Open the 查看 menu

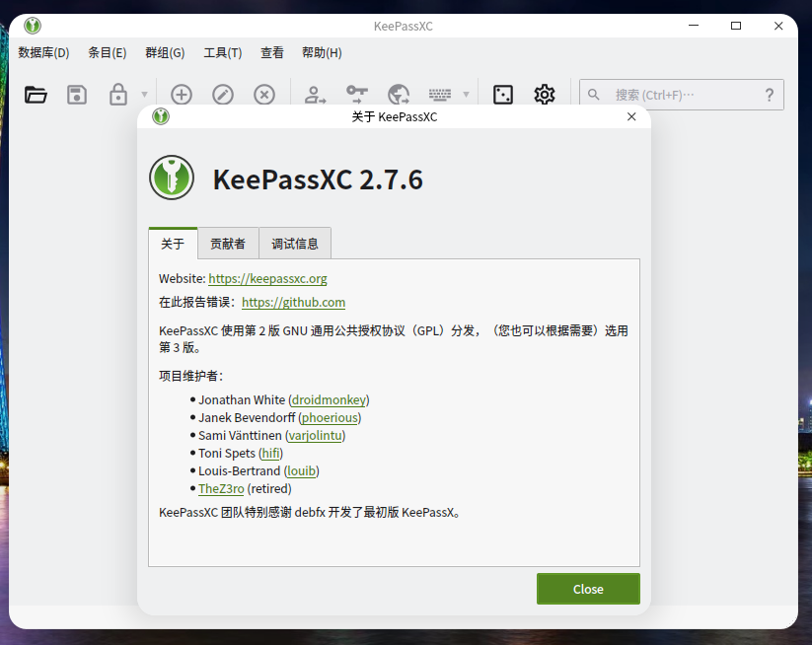pyautogui.click(x=272, y=53)
